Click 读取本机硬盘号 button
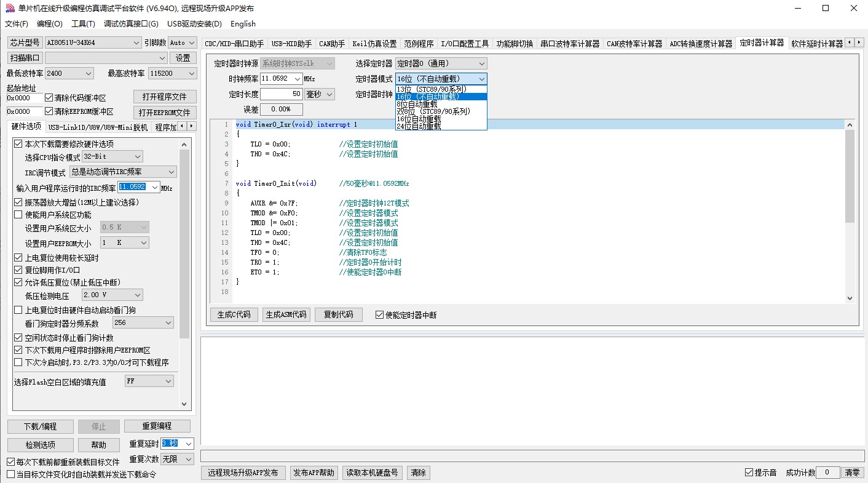Image resolution: width=868 pixels, height=483 pixels. [x=373, y=473]
